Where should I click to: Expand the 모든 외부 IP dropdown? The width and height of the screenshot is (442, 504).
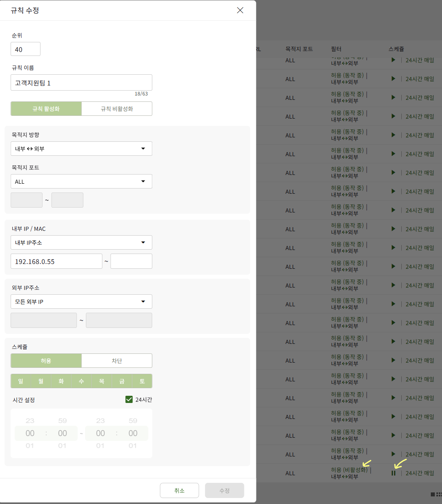click(x=81, y=302)
